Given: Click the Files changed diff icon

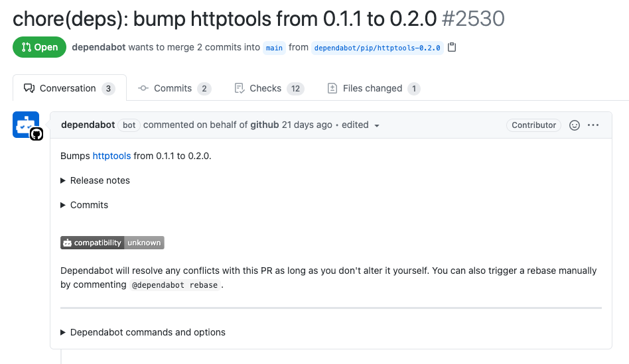Looking at the screenshot, I should [x=332, y=88].
